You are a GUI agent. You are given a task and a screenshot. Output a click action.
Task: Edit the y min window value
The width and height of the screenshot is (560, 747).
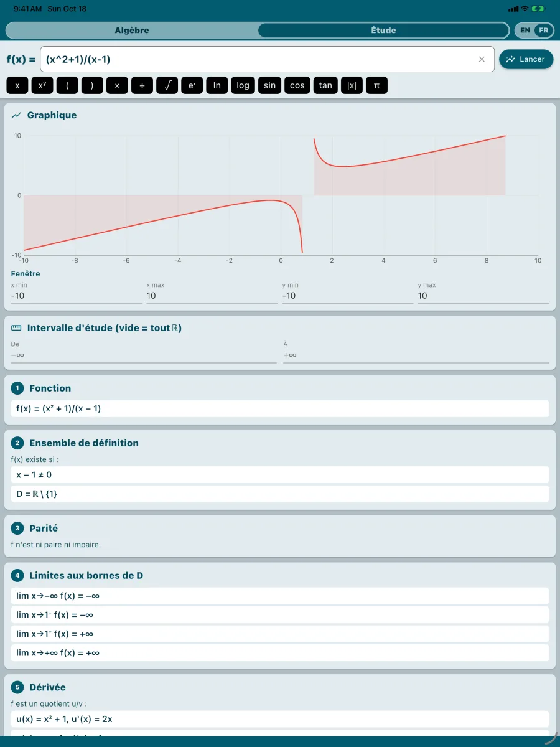click(x=348, y=296)
